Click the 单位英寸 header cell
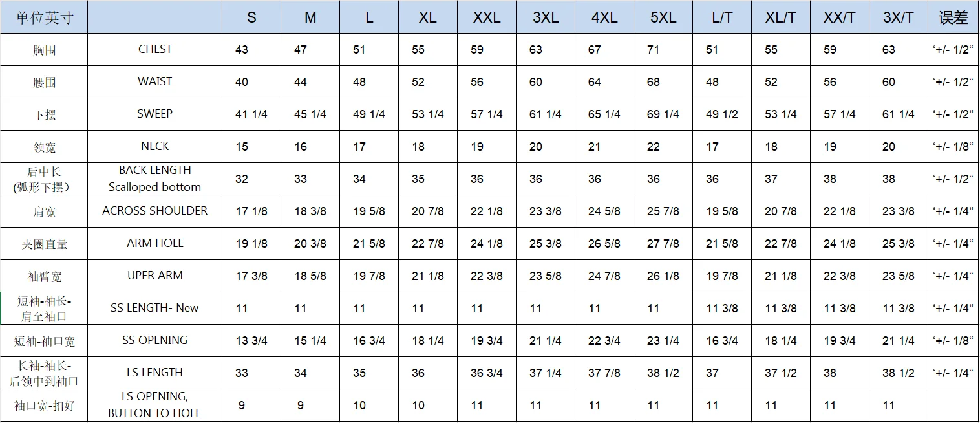This screenshot has height=423, width=980. pos(44,17)
